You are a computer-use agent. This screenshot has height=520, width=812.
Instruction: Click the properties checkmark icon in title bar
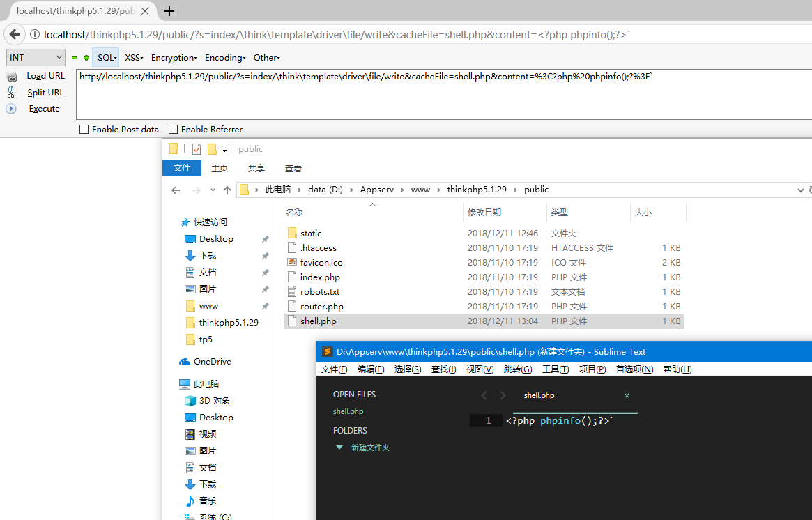[197, 149]
